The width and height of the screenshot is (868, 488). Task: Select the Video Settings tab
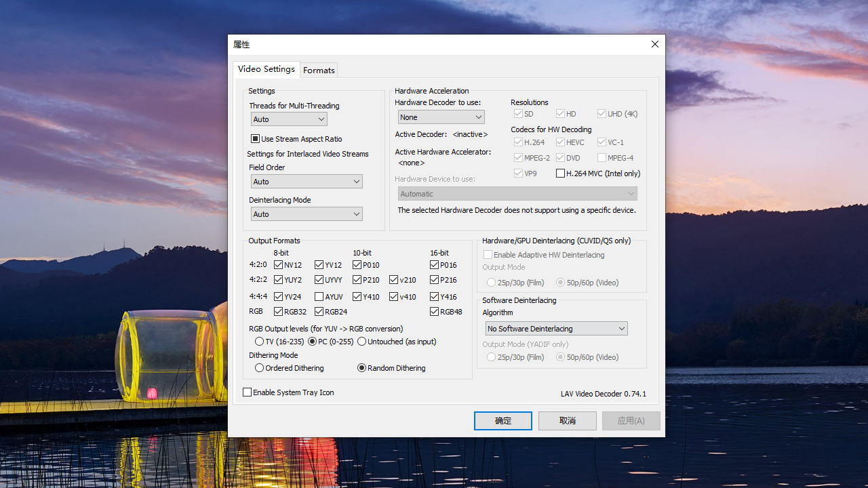[266, 69]
